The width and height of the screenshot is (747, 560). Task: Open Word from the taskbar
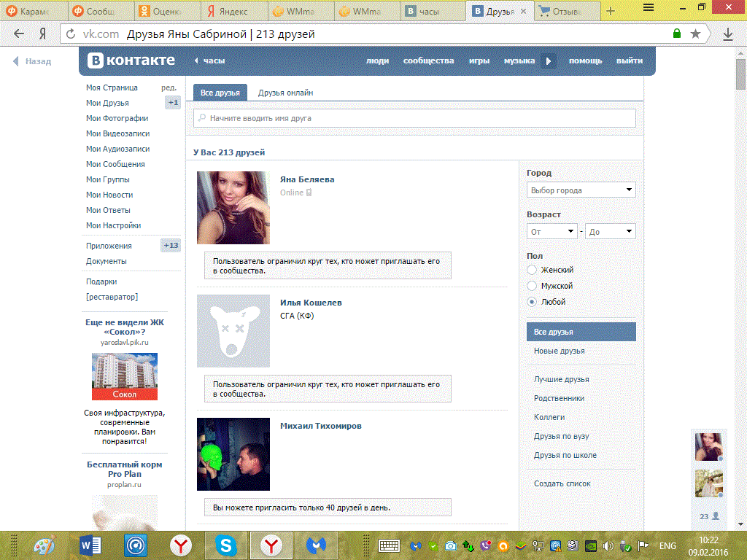click(90, 545)
